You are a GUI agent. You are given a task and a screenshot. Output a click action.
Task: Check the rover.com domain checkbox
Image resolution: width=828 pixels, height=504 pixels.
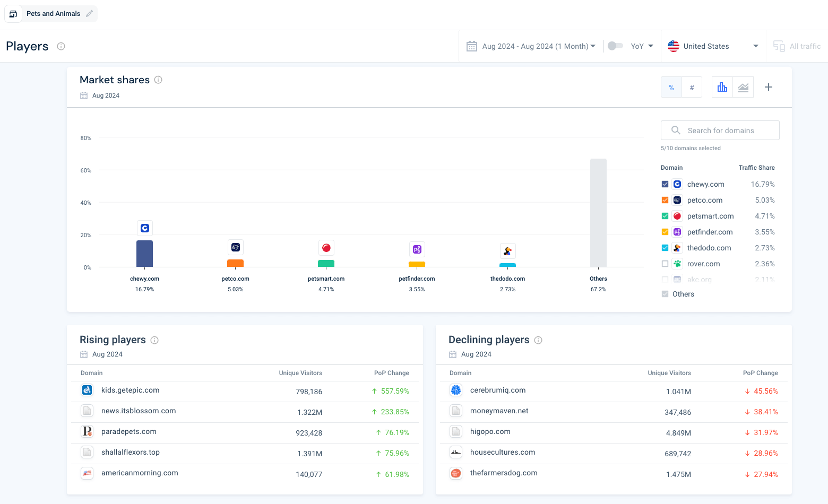coord(665,264)
